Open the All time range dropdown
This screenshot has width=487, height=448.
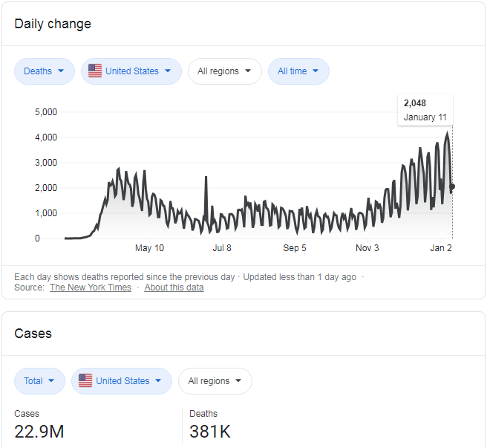click(298, 71)
